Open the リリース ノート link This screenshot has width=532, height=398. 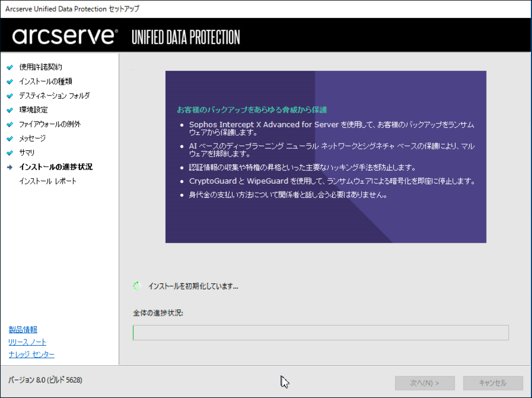[x=27, y=342]
